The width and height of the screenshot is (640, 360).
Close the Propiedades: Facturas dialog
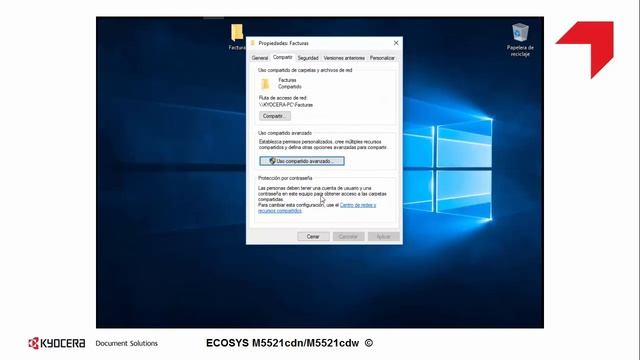(x=396, y=43)
